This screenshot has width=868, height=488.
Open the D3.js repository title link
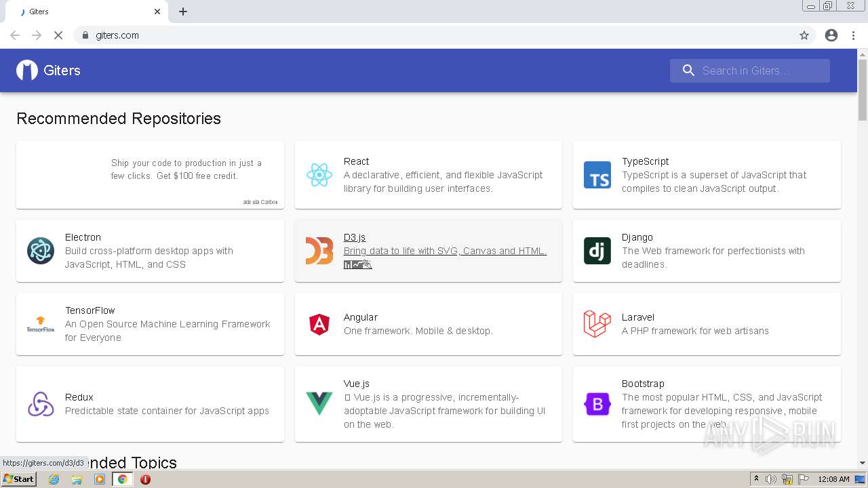354,237
